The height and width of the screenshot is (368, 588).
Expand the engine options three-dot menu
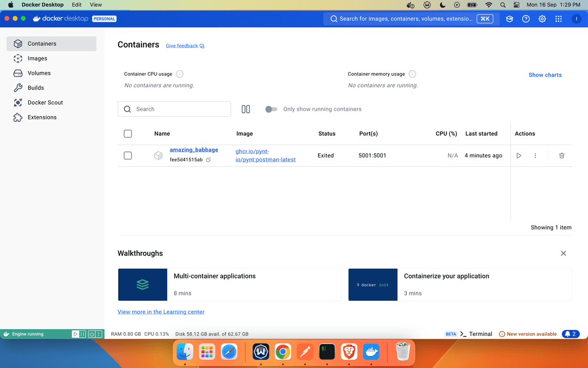pos(99,334)
